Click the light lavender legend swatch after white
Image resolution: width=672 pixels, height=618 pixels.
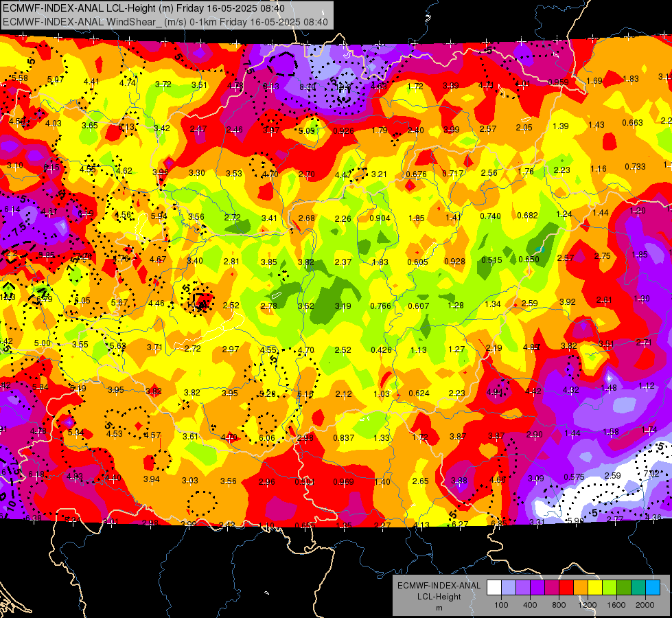(508, 588)
